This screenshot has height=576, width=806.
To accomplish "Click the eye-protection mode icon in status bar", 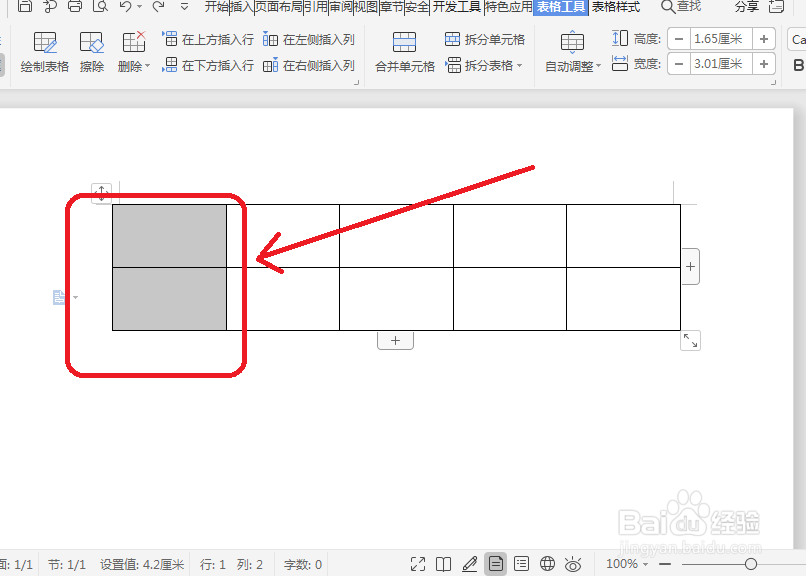I will point(572,563).
